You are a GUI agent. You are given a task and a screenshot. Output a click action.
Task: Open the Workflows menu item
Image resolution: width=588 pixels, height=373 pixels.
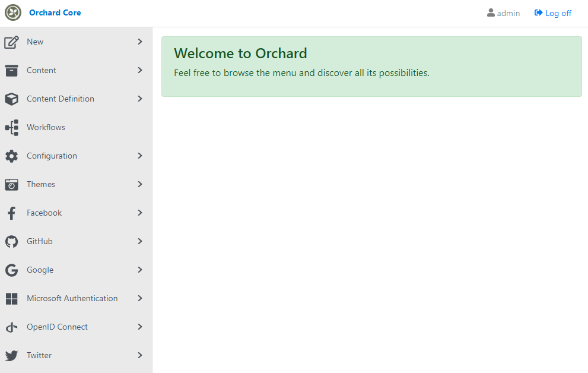click(76, 127)
